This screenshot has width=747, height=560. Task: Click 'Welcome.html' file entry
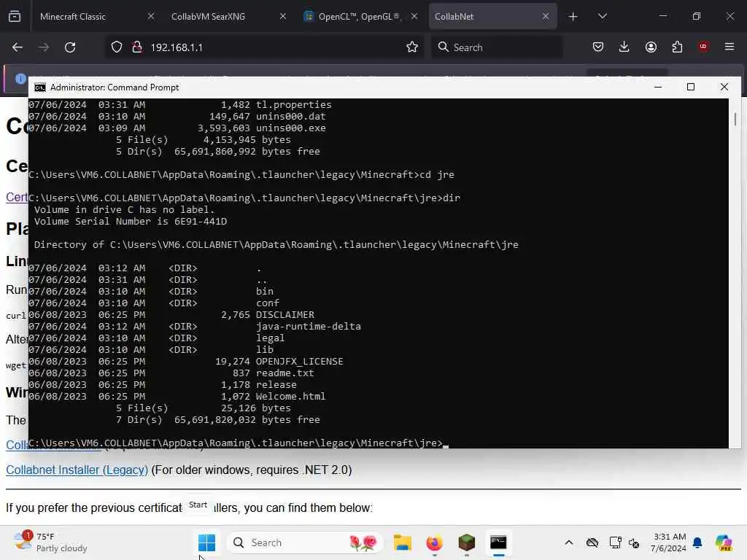(290, 397)
